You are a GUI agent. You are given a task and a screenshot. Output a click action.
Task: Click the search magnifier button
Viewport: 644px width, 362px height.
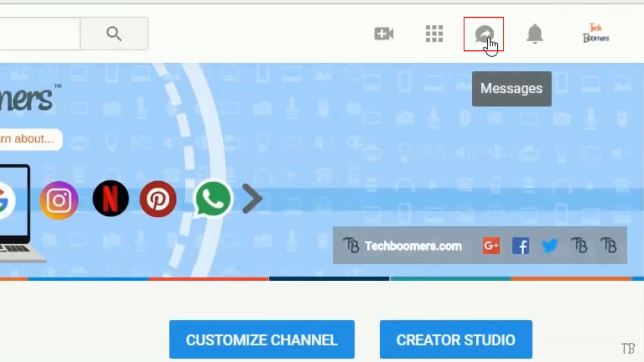[114, 34]
